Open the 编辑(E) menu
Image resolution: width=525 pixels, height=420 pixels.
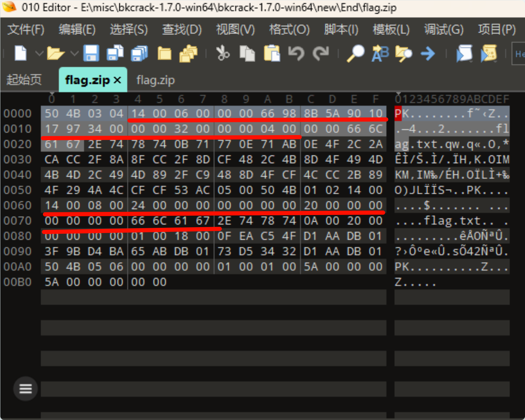(77, 29)
